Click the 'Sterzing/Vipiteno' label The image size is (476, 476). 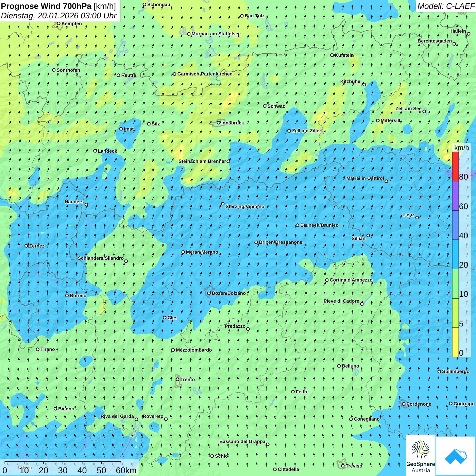pos(245,206)
